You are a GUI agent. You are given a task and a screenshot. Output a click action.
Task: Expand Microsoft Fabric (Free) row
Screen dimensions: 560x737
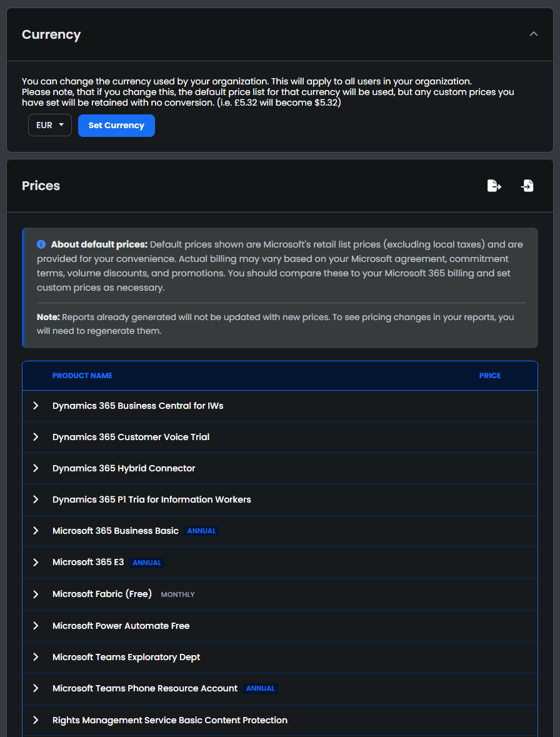36,594
